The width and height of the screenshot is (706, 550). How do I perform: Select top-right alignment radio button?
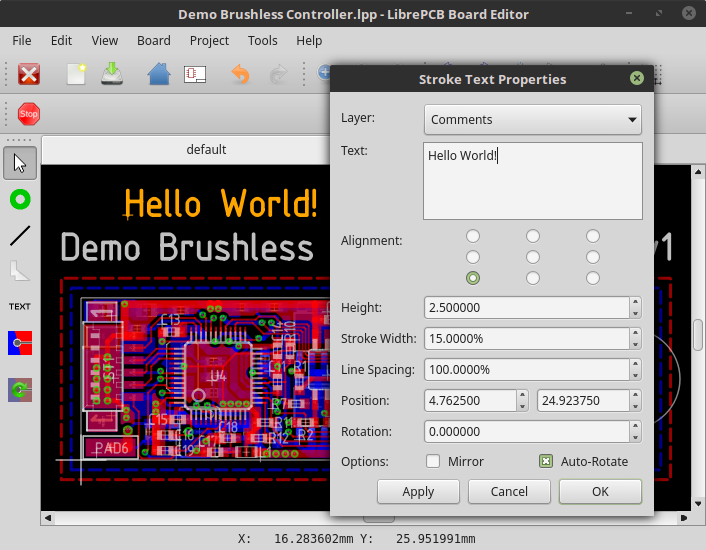pos(593,236)
